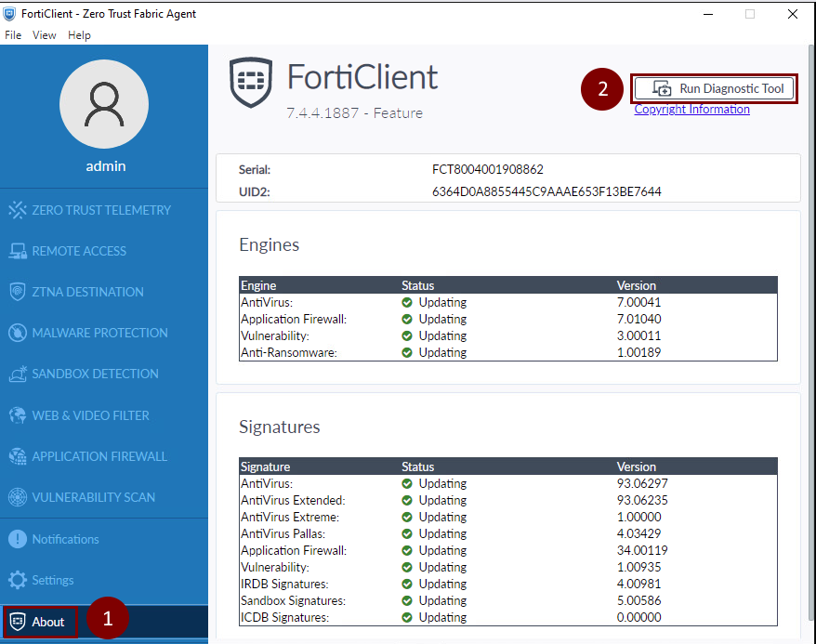Click the Application Firewall icon
This screenshot has height=644, width=816.
17,456
